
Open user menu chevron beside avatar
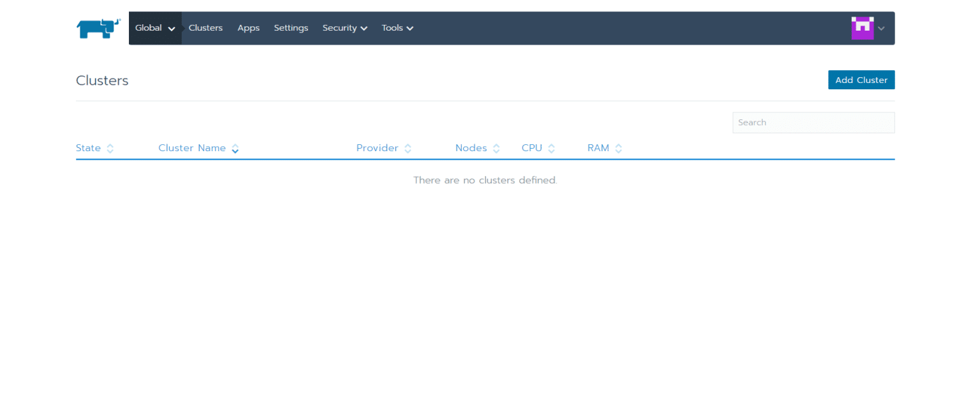(881, 28)
